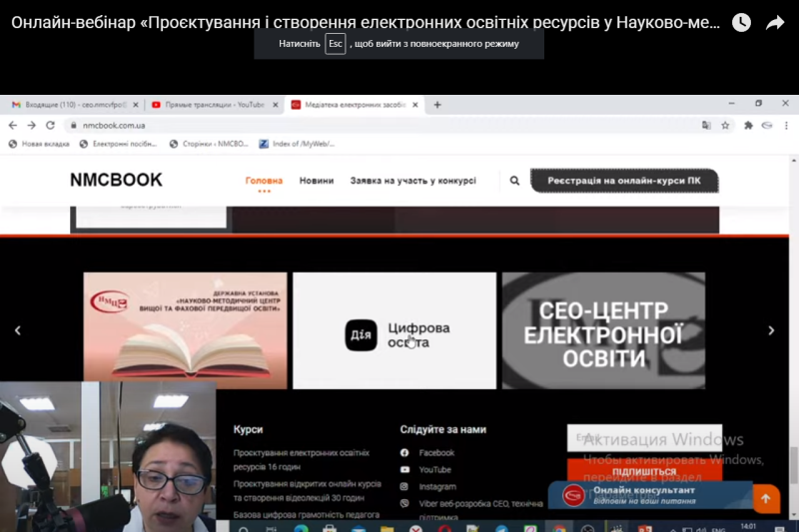Click the page vertical scrollbar thumb
Image resolution: width=799 pixels, height=532 pixels.
(793, 465)
